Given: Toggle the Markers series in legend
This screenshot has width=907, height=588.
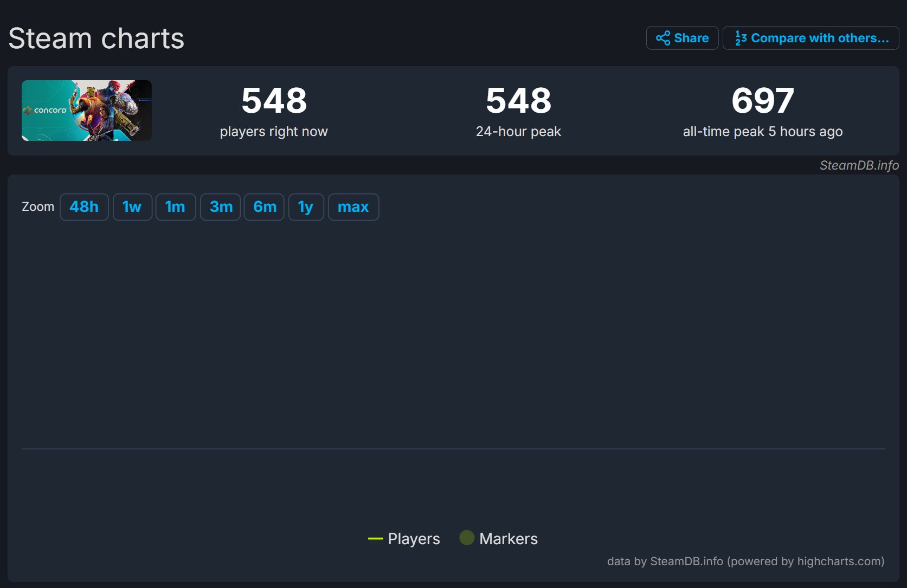Looking at the screenshot, I should (499, 539).
